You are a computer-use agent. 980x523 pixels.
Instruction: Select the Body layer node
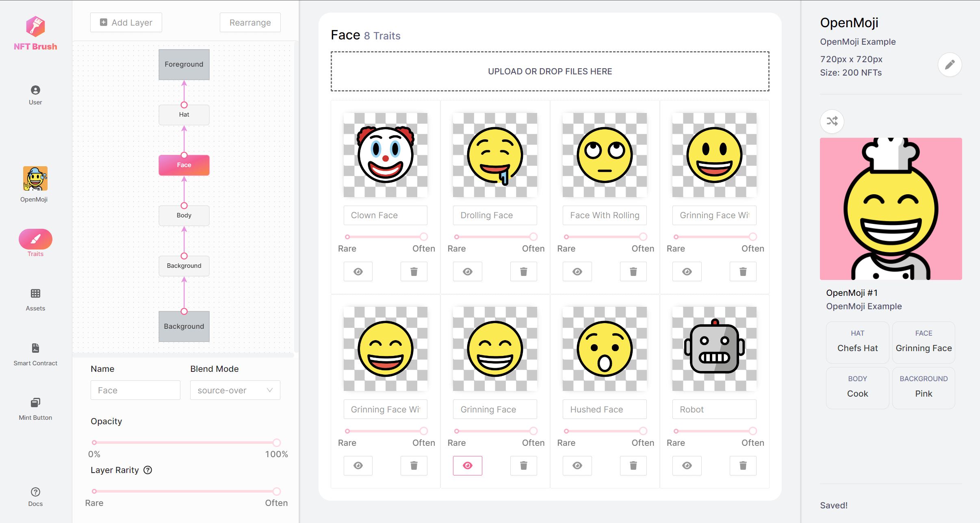pos(184,215)
